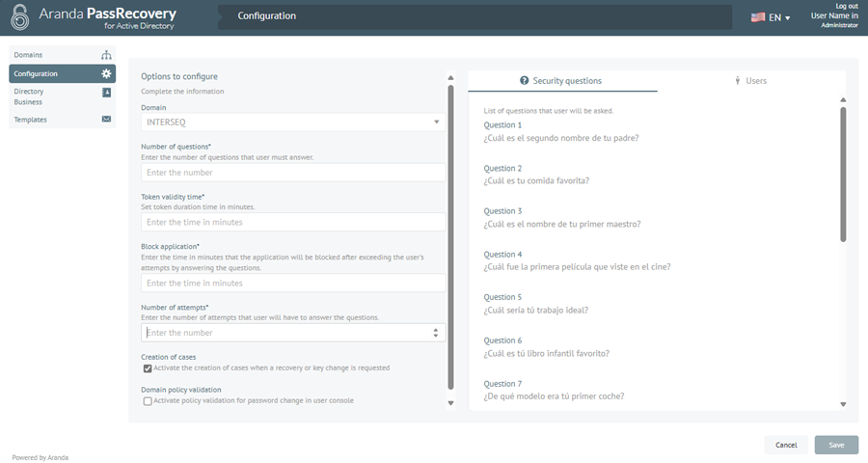Select question '¿Cuál sería tú trabajo ideal?'

coord(536,310)
